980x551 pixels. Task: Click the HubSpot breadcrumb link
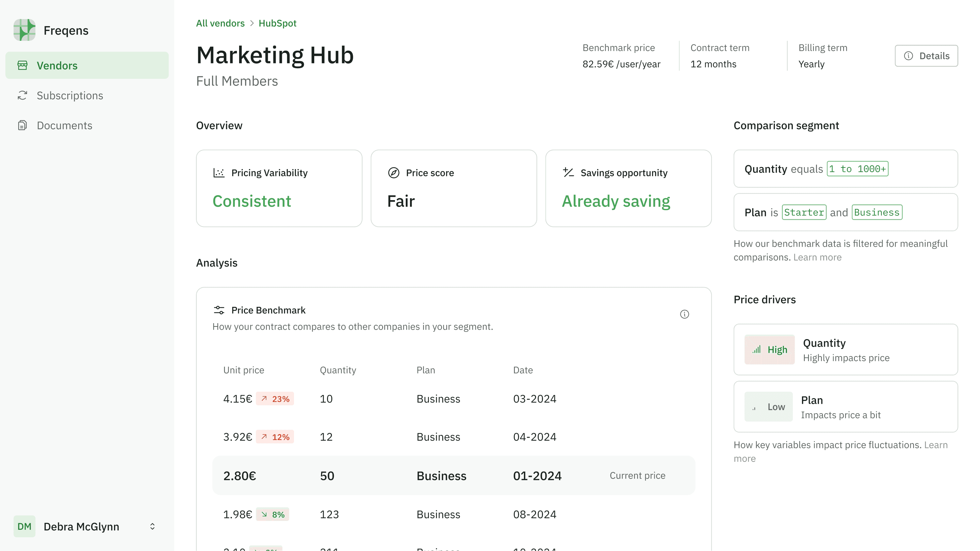coord(277,23)
